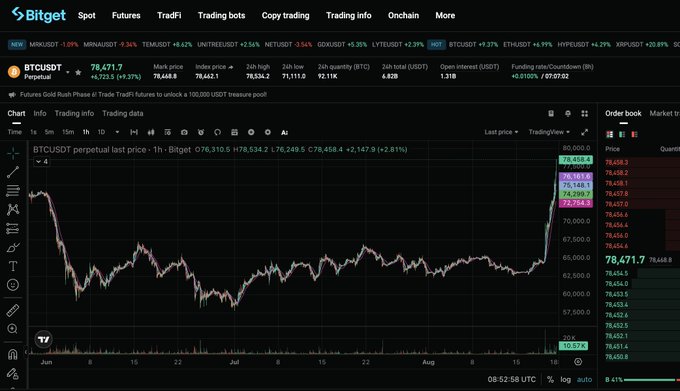The image size is (680, 391).
Task: Expand the BTCUSDT pair selector dropdown
Action: pyautogui.click(x=68, y=72)
